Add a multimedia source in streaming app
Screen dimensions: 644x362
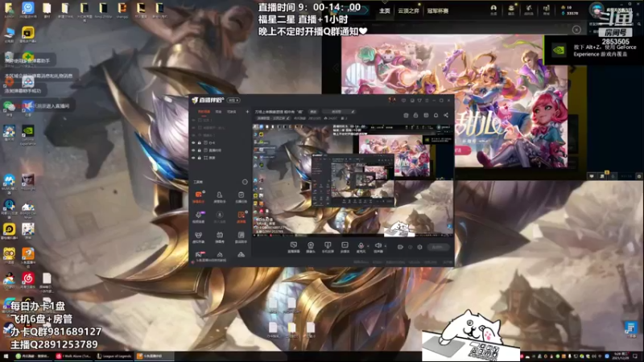coord(345,247)
